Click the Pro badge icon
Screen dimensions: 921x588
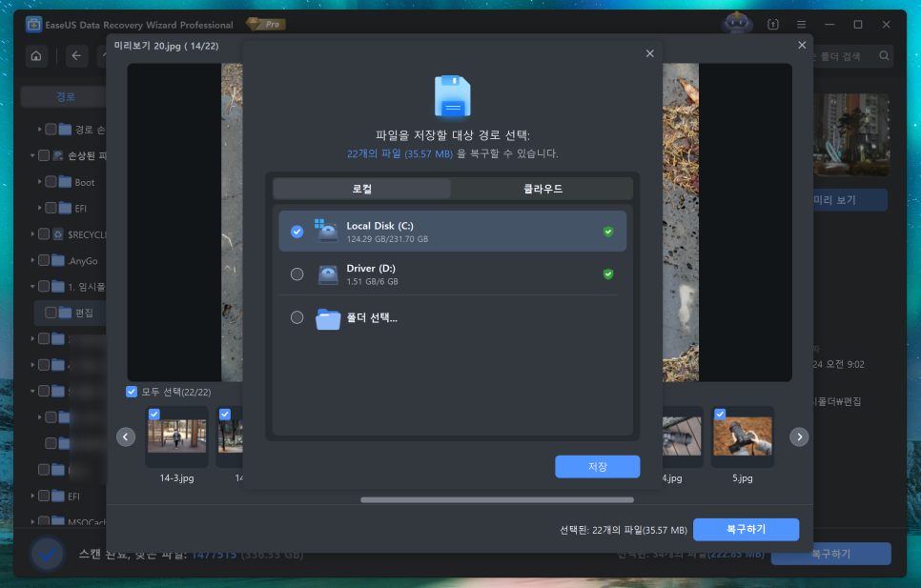(x=266, y=24)
